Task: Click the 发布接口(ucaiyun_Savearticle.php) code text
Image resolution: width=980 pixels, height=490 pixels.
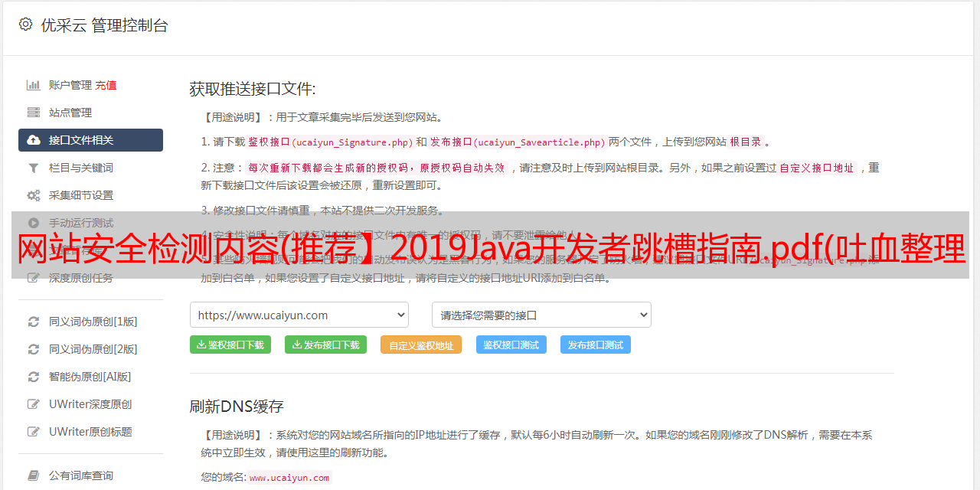Action: tap(518, 142)
